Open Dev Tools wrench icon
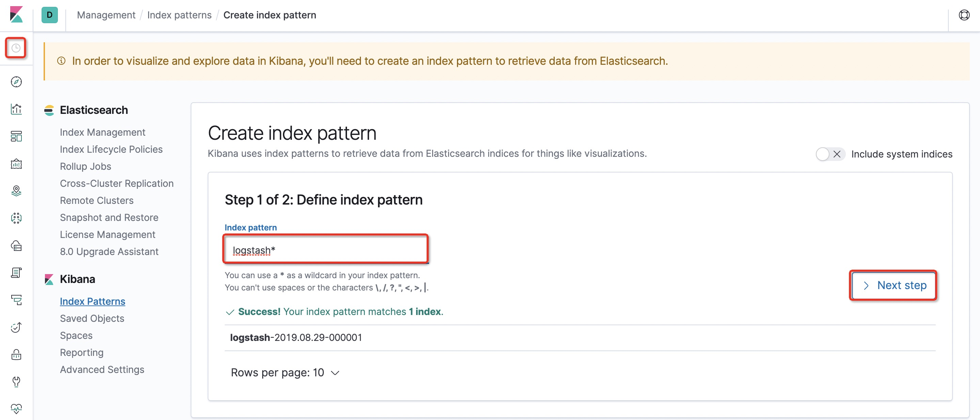The width and height of the screenshot is (980, 420). tap(16, 381)
